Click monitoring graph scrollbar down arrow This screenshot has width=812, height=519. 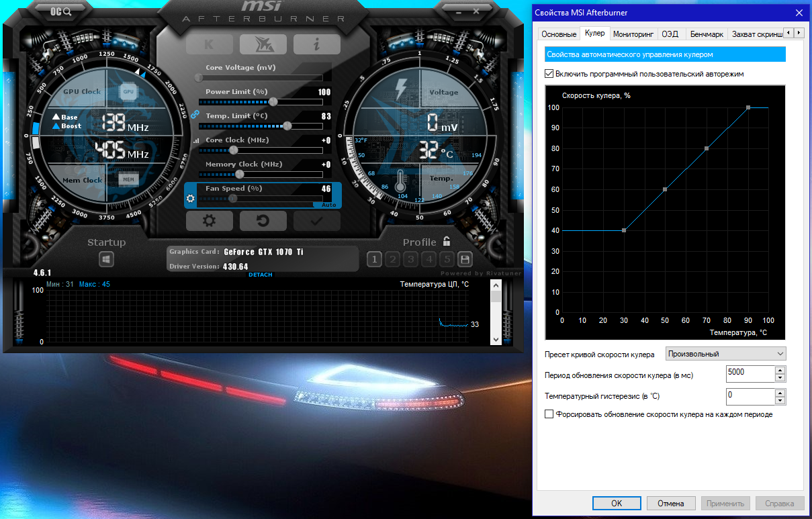click(496, 340)
